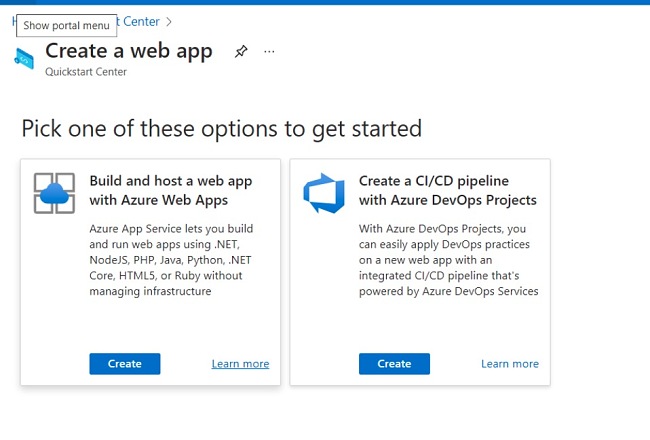This screenshot has width=650, height=440.
Task: Click the Azure Web Apps cloud icon
Action: [x=54, y=193]
